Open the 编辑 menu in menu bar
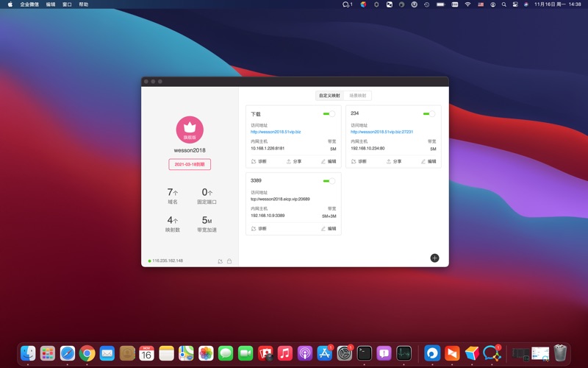Viewport: 588px width, 368px height. click(51, 4)
